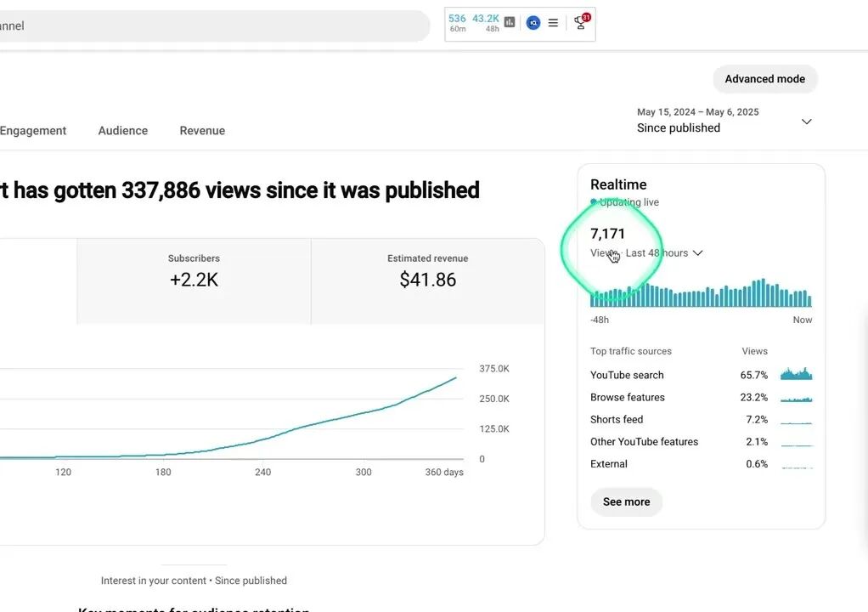Click the 536 views per 60m counter
The image size is (868, 612).
[x=457, y=22]
